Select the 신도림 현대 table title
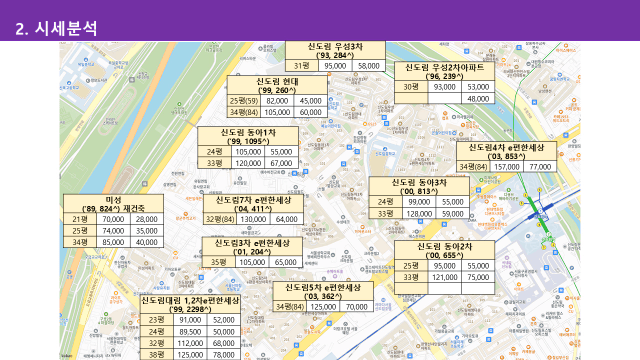This screenshot has height=360, width=640. pyautogui.click(x=277, y=85)
